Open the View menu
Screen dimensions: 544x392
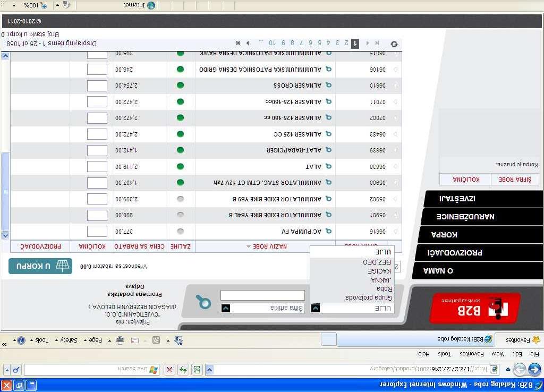[x=498, y=354]
